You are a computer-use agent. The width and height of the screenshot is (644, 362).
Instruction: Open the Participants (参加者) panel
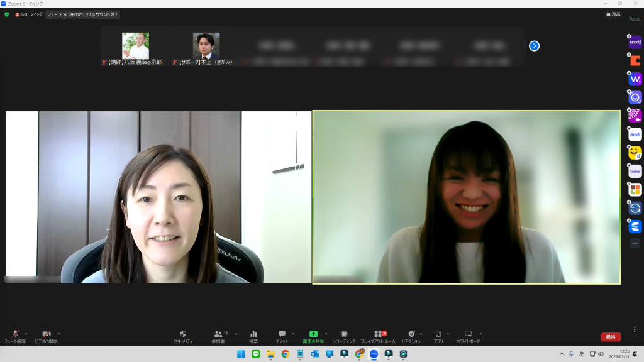218,336
